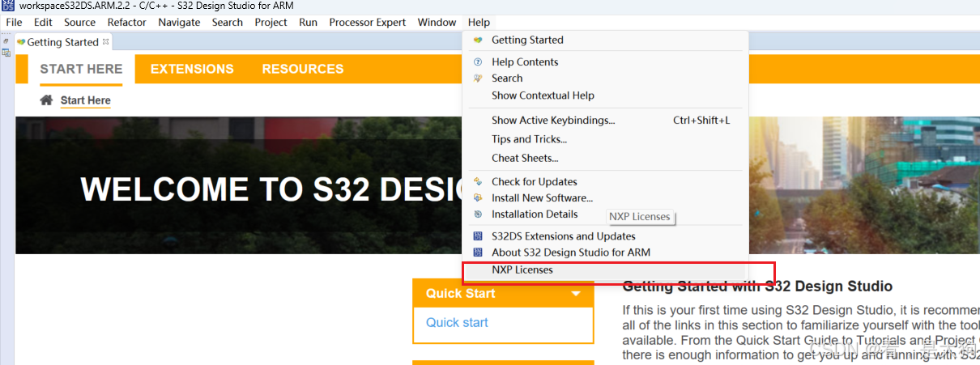Click the Install New Software icon
Screen dimensions: 980x365
click(478, 197)
